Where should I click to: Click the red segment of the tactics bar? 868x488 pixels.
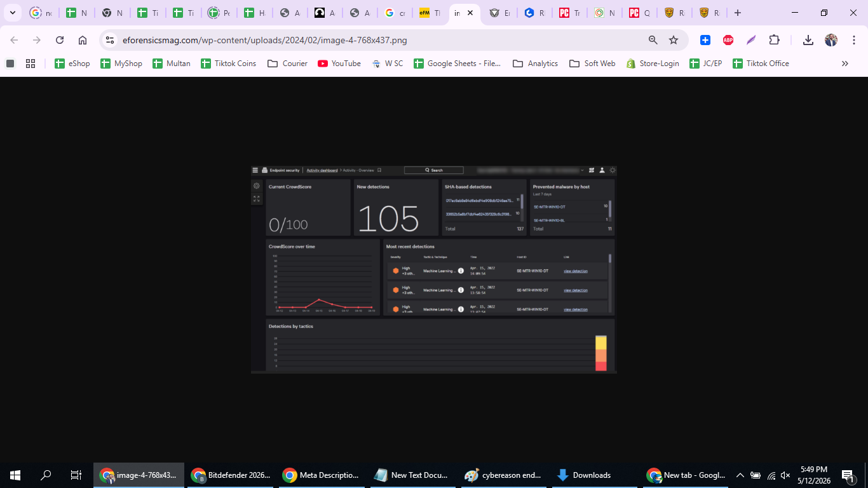601,366
